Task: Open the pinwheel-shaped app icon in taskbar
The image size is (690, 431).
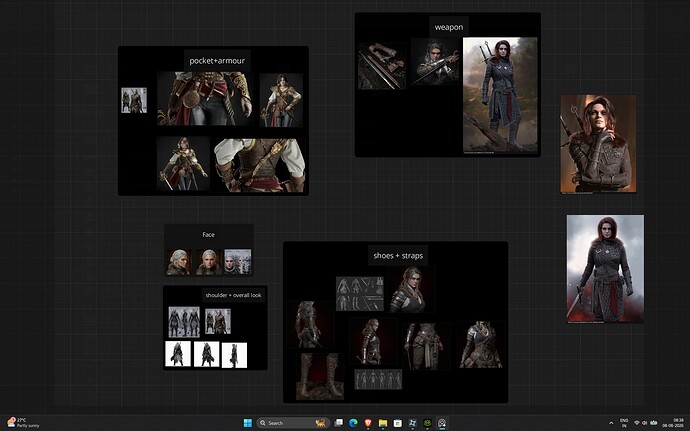Action: [x=412, y=423]
